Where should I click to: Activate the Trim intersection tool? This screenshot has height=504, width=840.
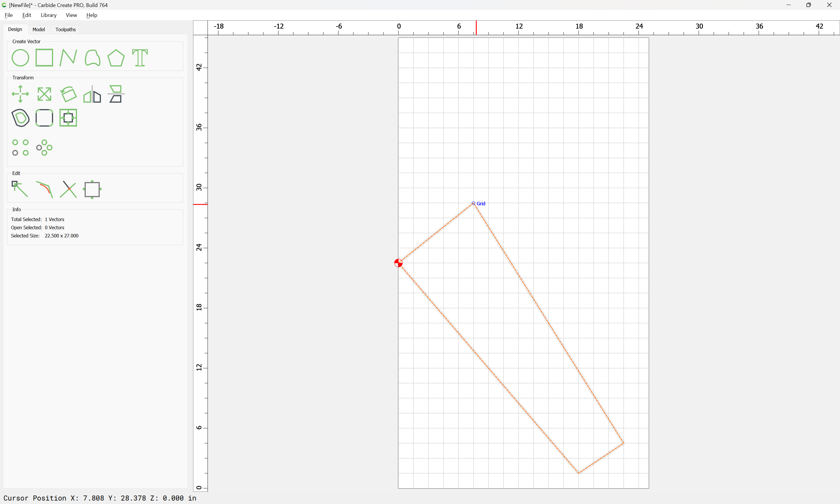tap(68, 189)
